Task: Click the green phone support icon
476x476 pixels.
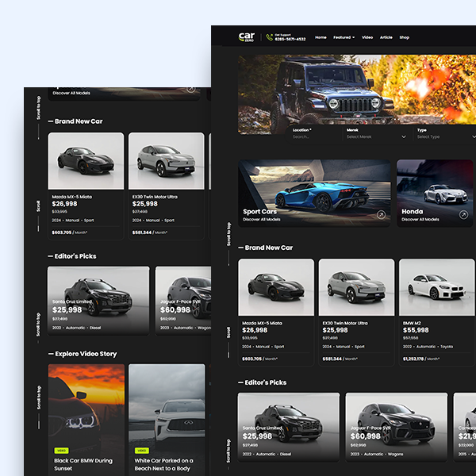Action: 269,37
